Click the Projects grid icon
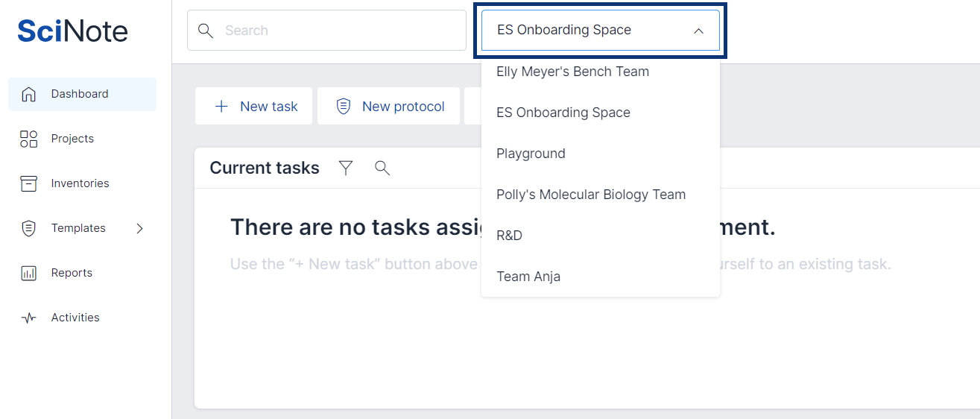The height and width of the screenshot is (419, 980). click(x=29, y=139)
